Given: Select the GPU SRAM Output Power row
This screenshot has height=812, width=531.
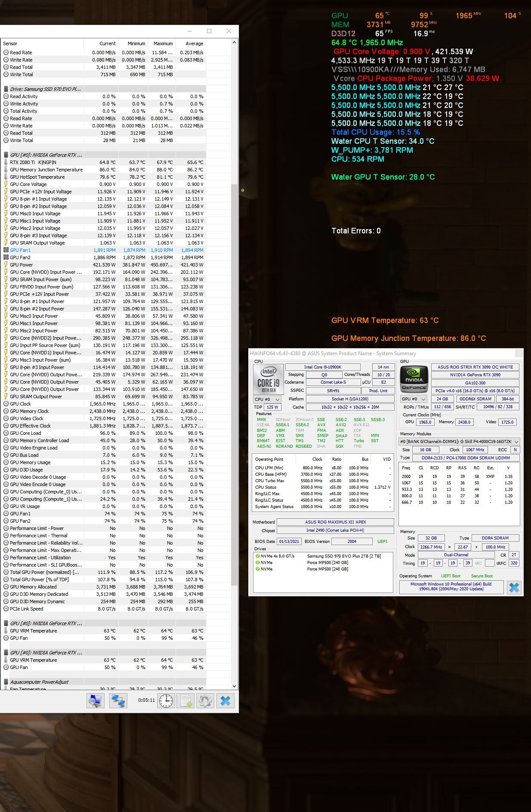Looking at the screenshot, I should 103,397.
